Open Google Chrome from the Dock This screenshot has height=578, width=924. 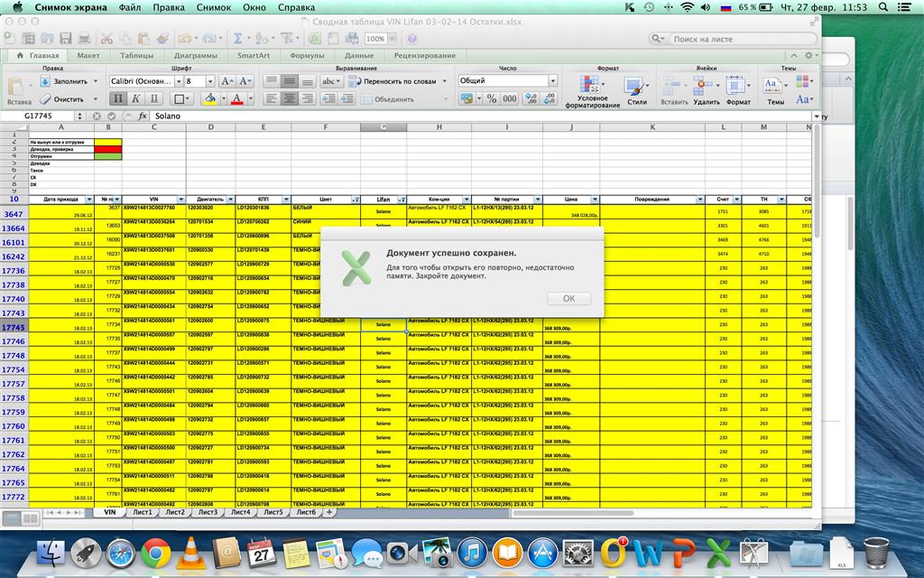155,554
